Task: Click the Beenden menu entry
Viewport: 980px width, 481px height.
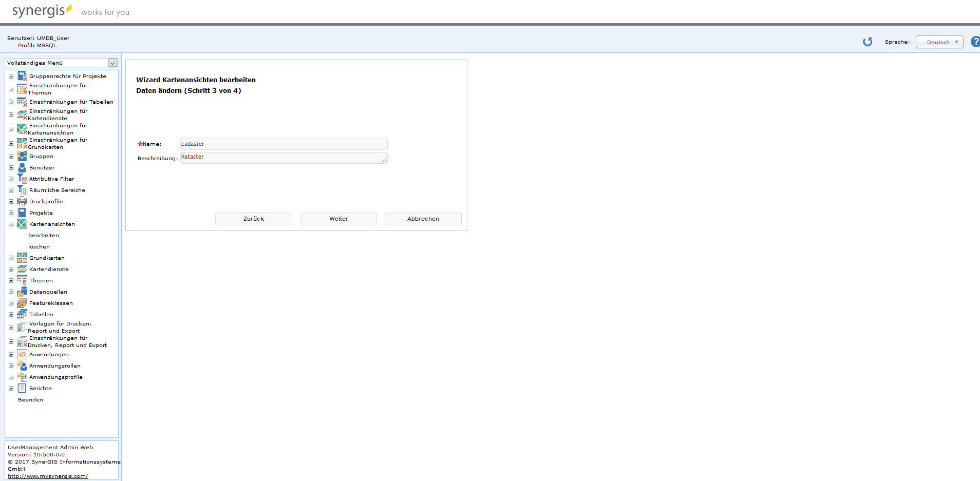Action: coord(30,399)
